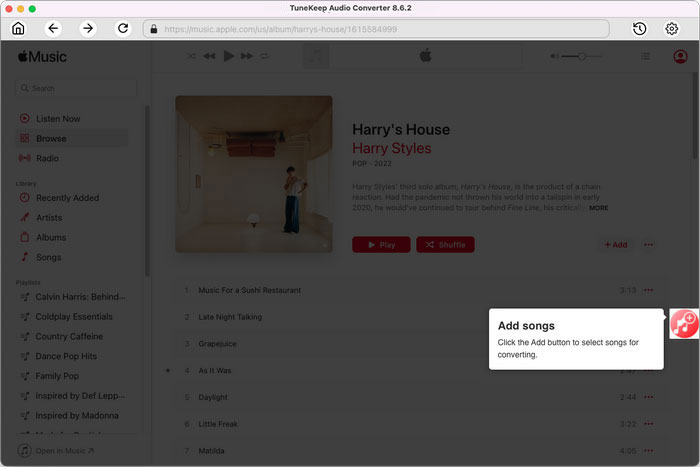Open the Family Pop playlist
The image size is (700, 467).
coord(57,376)
